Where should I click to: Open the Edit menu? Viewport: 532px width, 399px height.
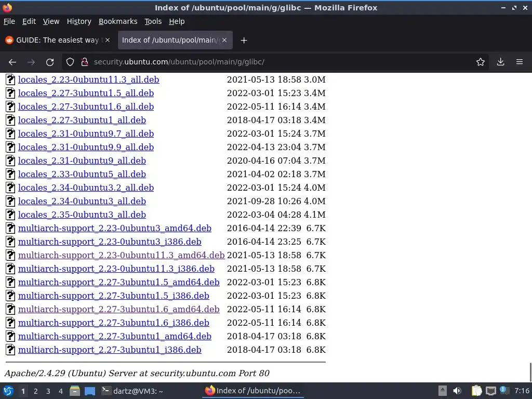click(x=29, y=21)
